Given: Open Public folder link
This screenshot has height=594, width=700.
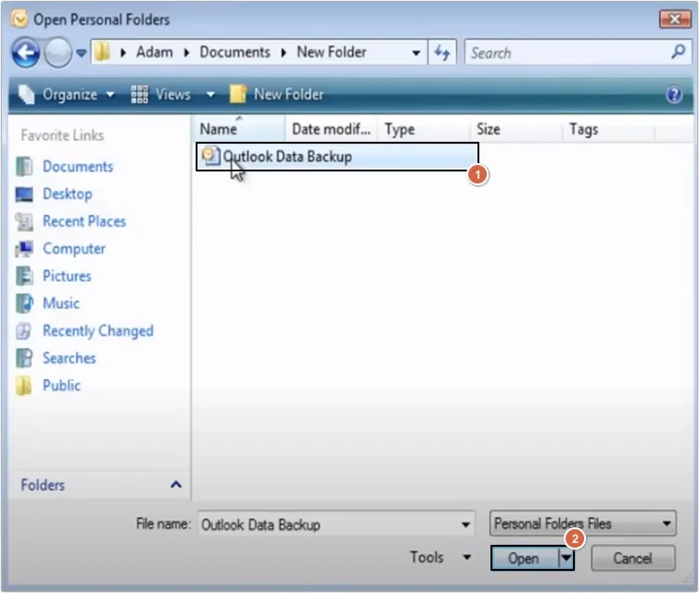Looking at the screenshot, I should (61, 385).
